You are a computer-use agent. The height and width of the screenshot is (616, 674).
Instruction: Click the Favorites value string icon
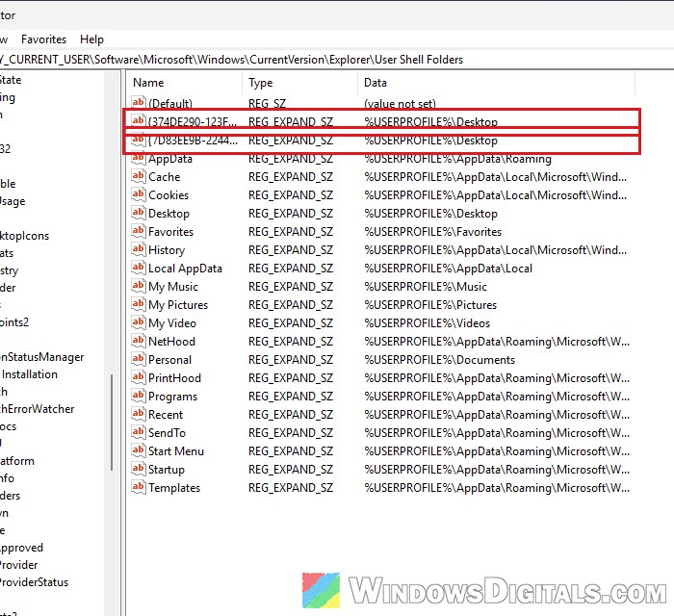point(138,231)
